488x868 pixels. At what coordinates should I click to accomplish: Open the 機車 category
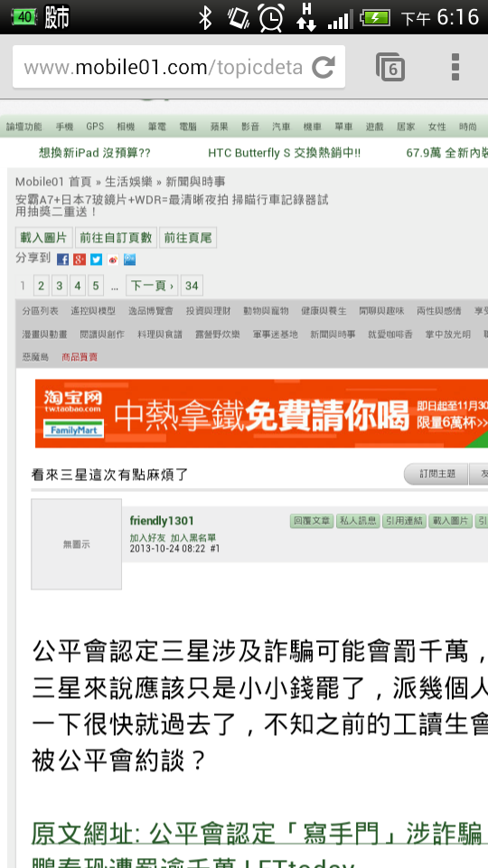tap(312, 127)
